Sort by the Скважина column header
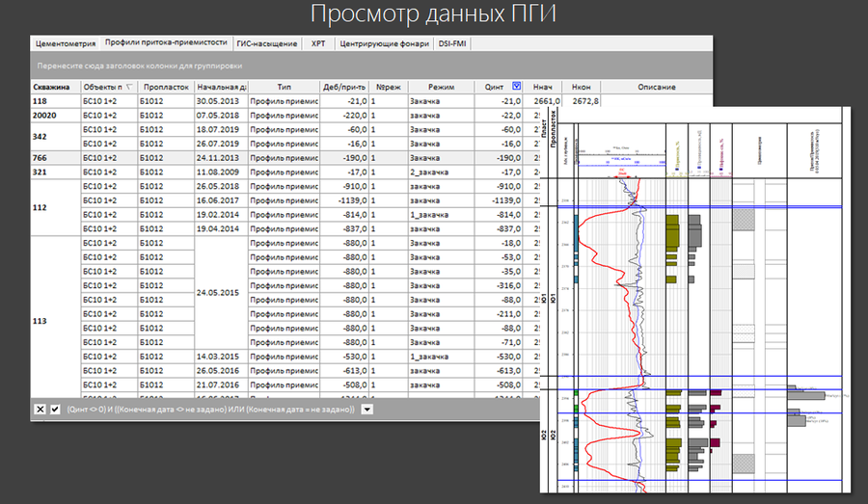The image size is (868, 504). tap(55, 87)
